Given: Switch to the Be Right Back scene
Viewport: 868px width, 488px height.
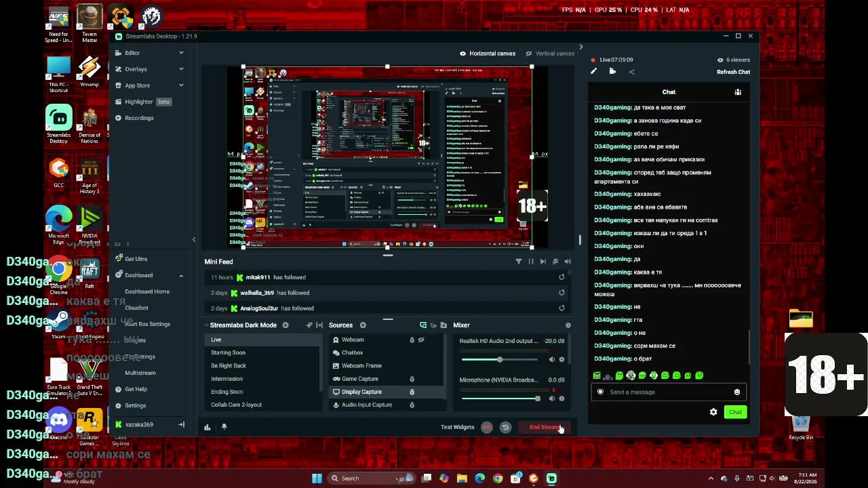Looking at the screenshot, I should [x=262, y=366].
